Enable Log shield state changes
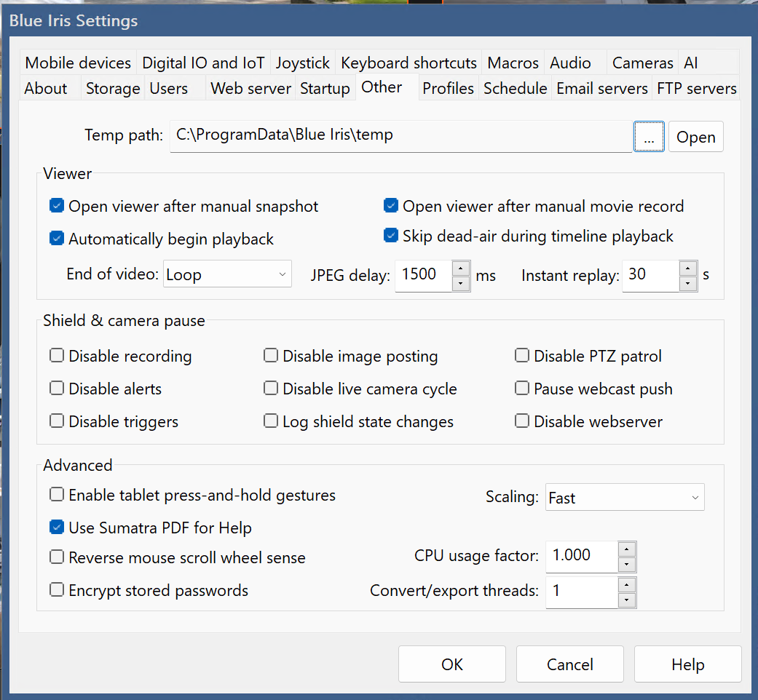758x700 pixels. click(271, 421)
